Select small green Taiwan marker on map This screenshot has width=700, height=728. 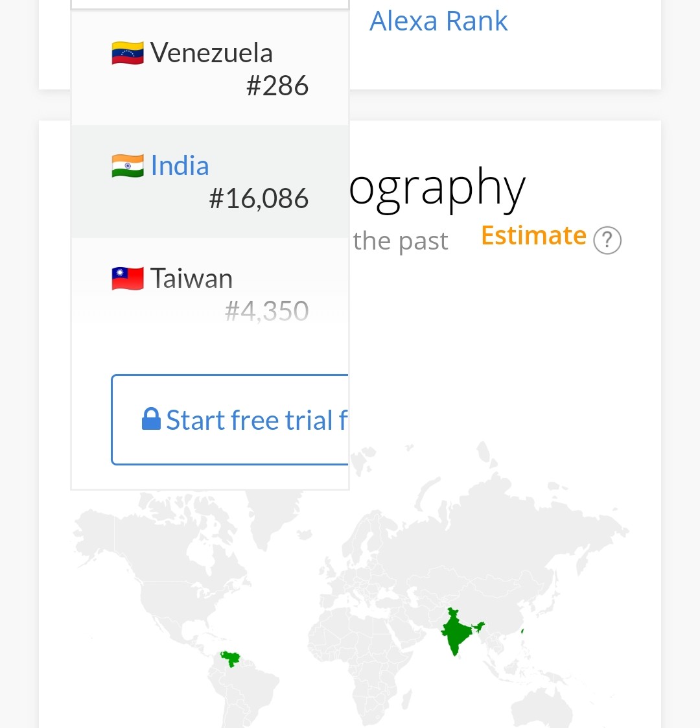(x=522, y=631)
